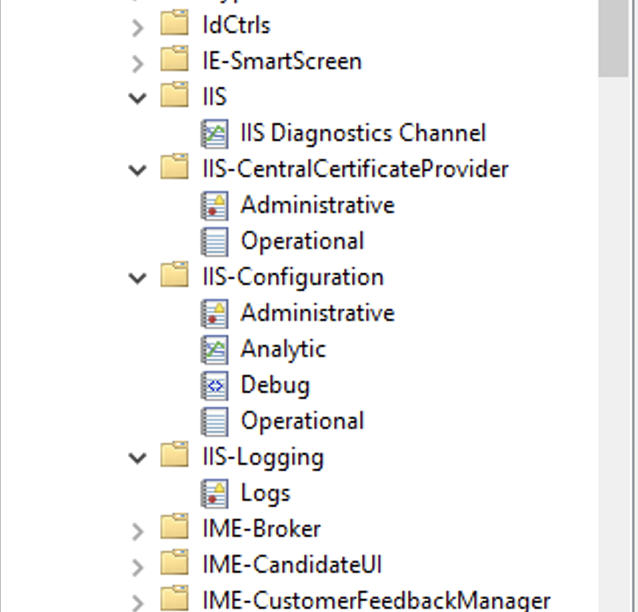This screenshot has height=612, width=638.
Task: Select the IME-CustomerFeedbackManager label
Action: 376,601
